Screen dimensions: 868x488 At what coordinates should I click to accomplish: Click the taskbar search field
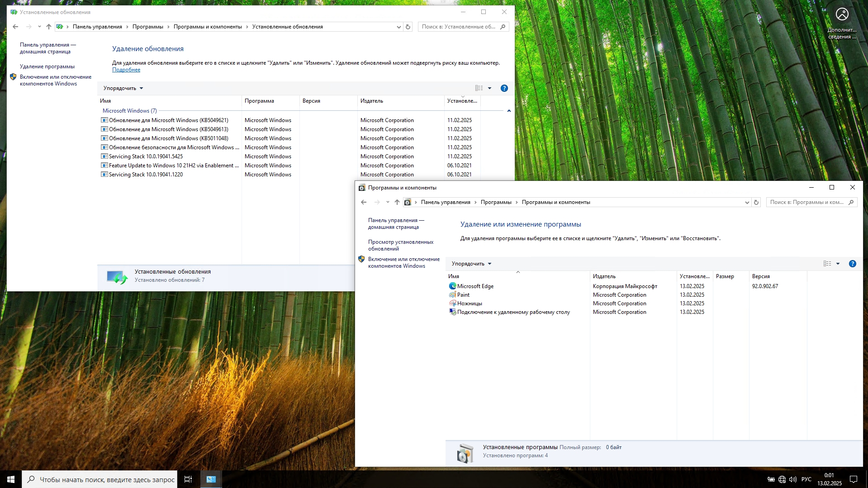pos(100,479)
